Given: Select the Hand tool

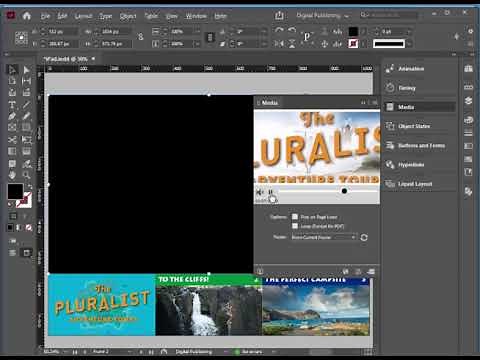Looking at the screenshot, I should tap(12, 175).
